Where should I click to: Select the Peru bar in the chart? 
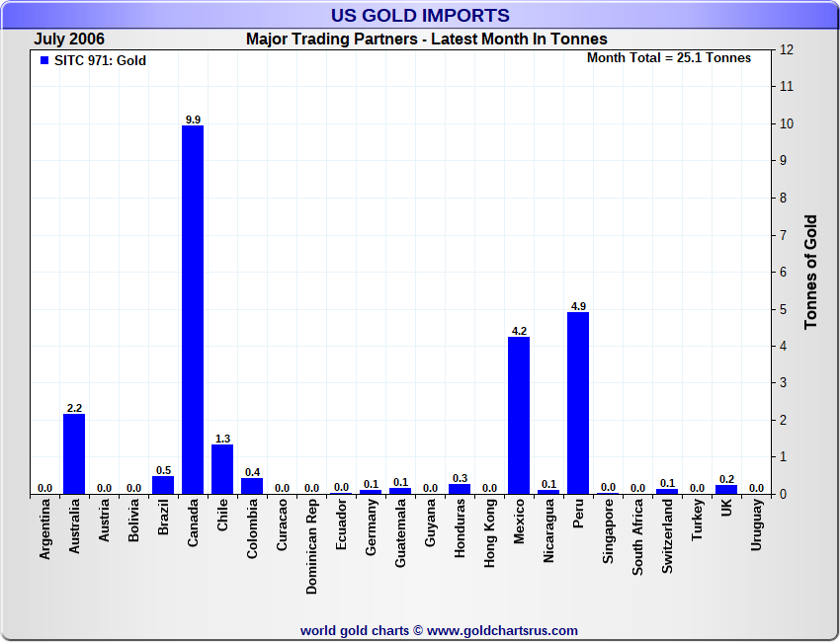(578, 403)
